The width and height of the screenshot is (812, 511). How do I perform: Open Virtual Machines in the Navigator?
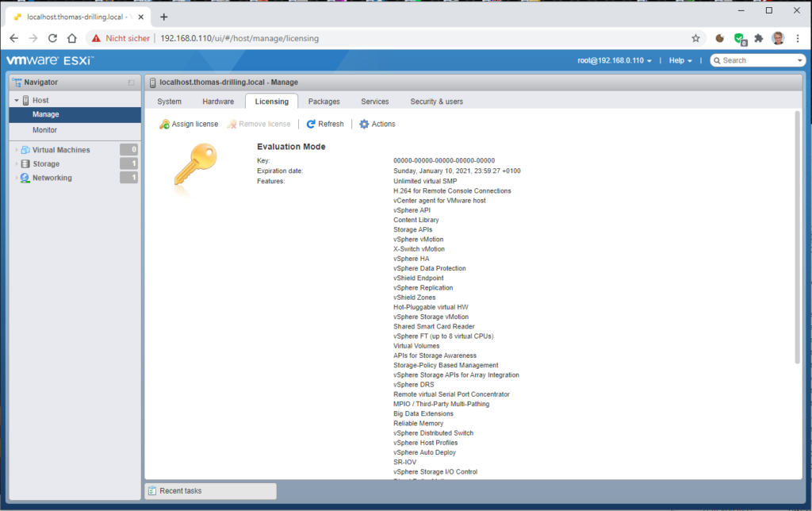(61, 150)
